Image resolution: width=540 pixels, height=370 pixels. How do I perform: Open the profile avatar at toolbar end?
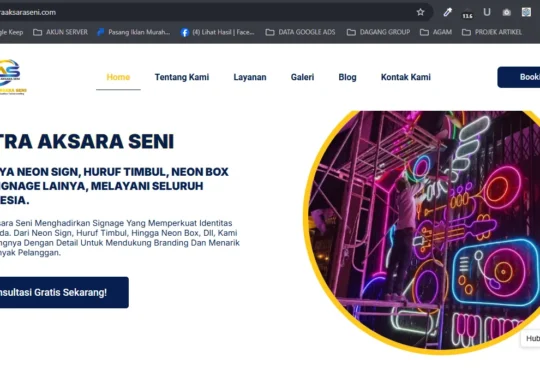(526, 12)
